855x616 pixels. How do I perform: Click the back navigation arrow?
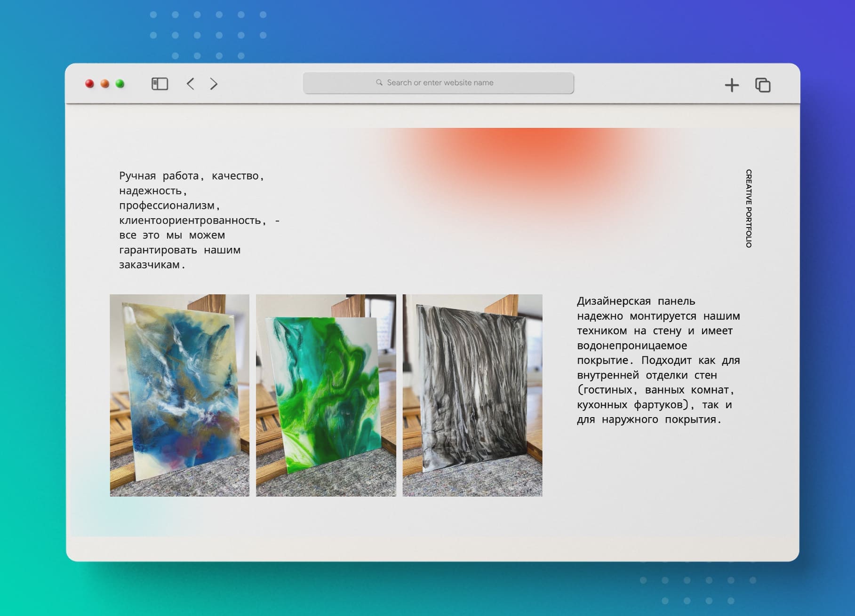(190, 83)
